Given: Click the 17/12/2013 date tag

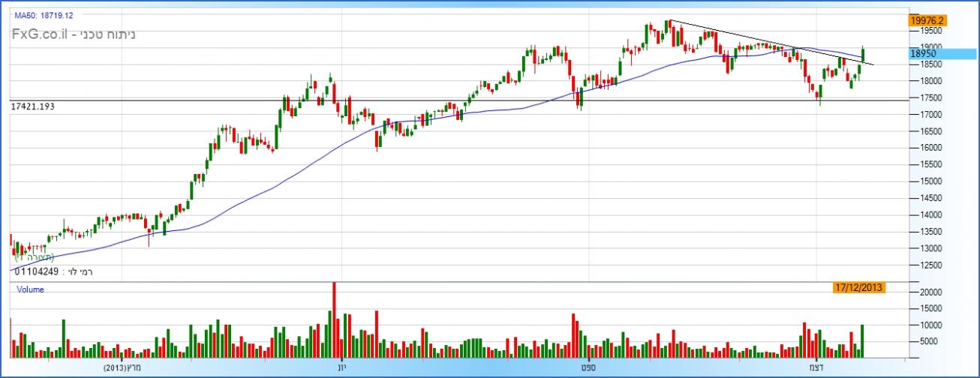Looking at the screenshot, I should point(859,287).
